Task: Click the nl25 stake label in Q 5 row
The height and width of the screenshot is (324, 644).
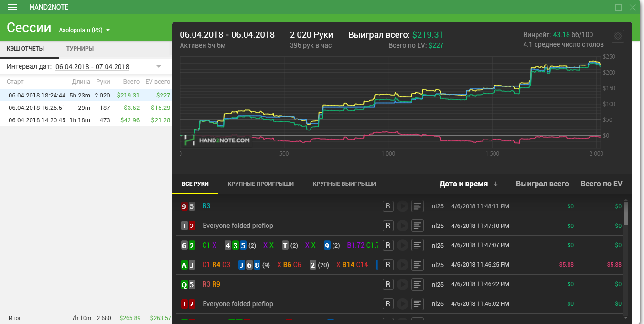Action: click(438, 284)
